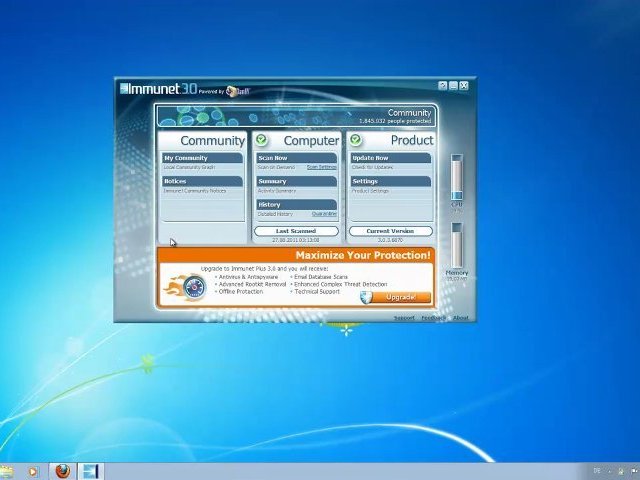Launch media player from the taskbar
The height and width of the screenshot is (480, 640).
click(33, 471)
